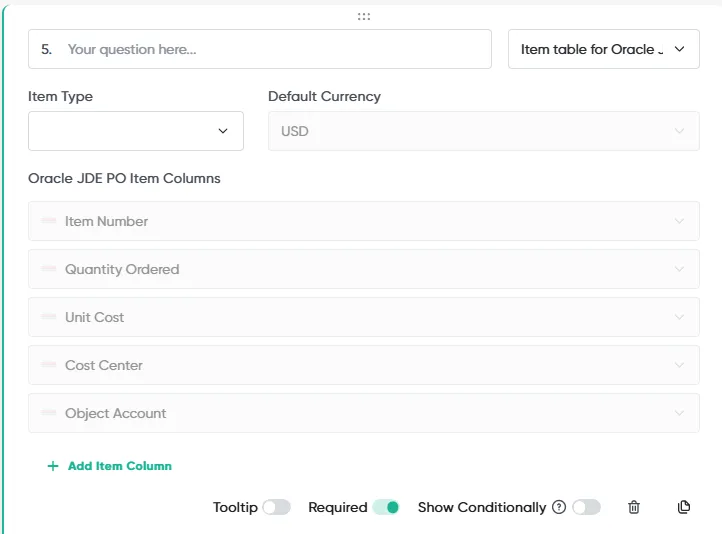Delete question with the trash icon
Screen dimensions: 722x534
point(634,507)
